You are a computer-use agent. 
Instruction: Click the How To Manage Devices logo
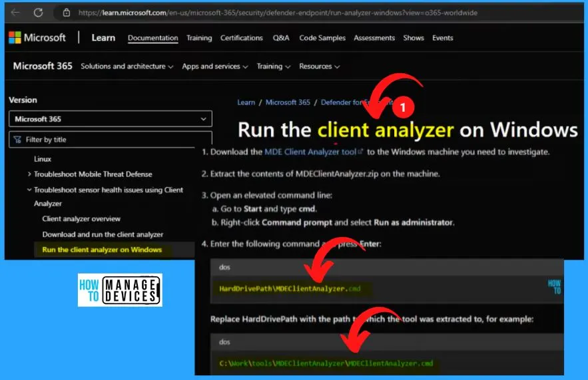120,290
